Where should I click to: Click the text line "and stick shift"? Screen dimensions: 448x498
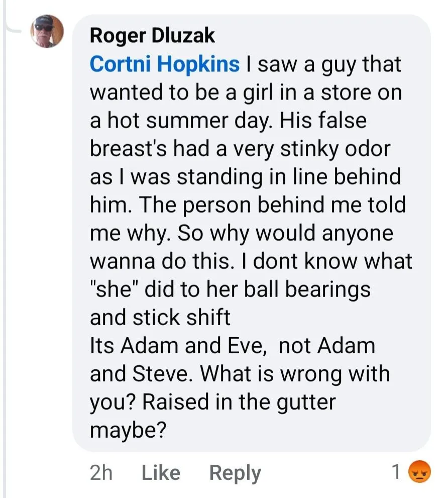coord(160,318)
